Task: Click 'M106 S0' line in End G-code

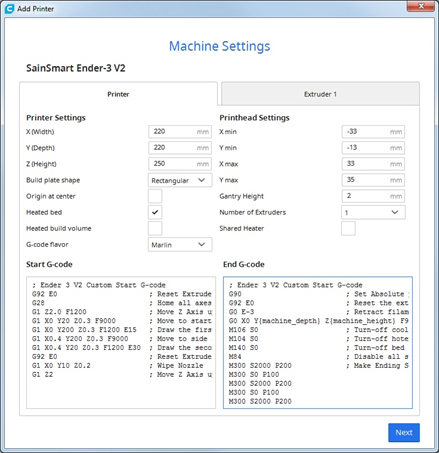Action: (243, 330)
